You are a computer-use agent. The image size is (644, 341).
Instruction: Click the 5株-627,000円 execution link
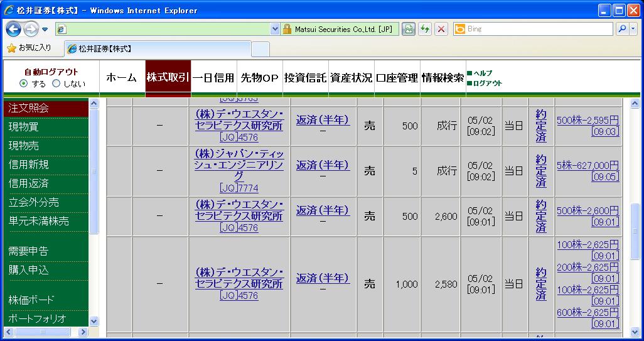(588, 166)
